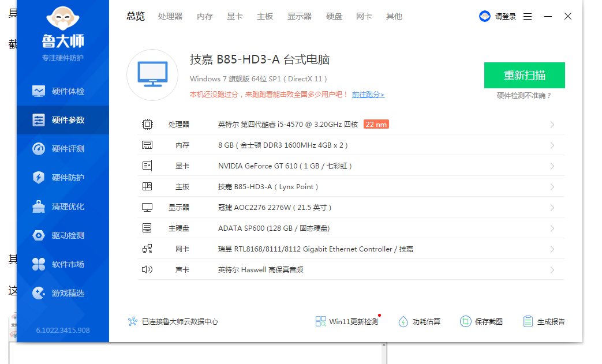Expand the 显示器 row chevron

(552, 208)
